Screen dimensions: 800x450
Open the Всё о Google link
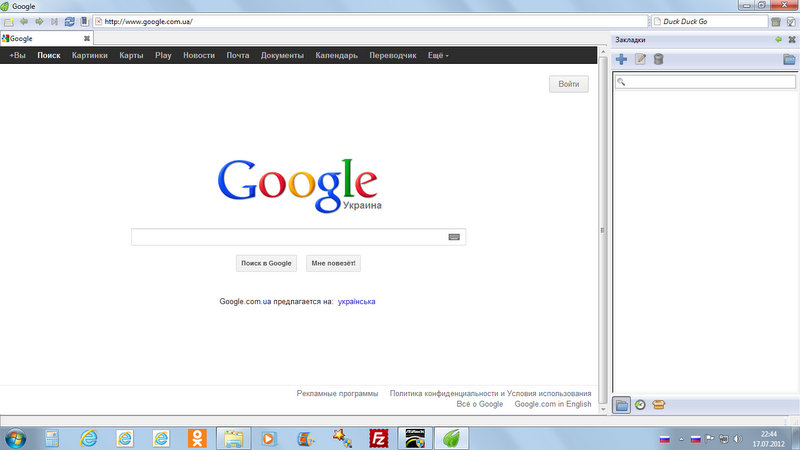tap(480, 404)
